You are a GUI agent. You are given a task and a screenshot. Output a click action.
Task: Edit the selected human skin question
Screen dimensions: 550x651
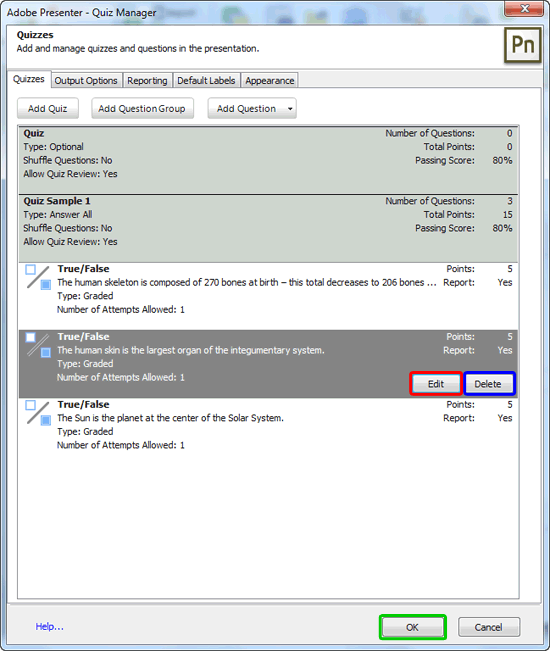coord(436,384)
